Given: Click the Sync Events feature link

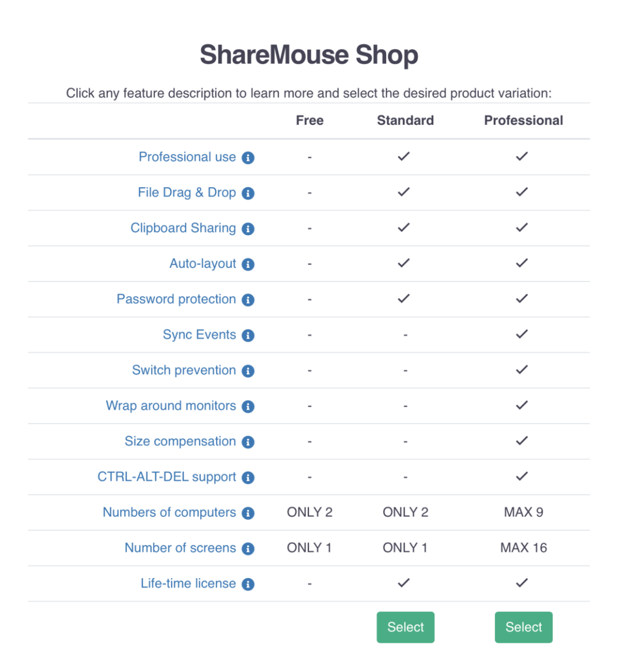Looking at the screenshot, I should pyautogui.click(x=199, y=334).
